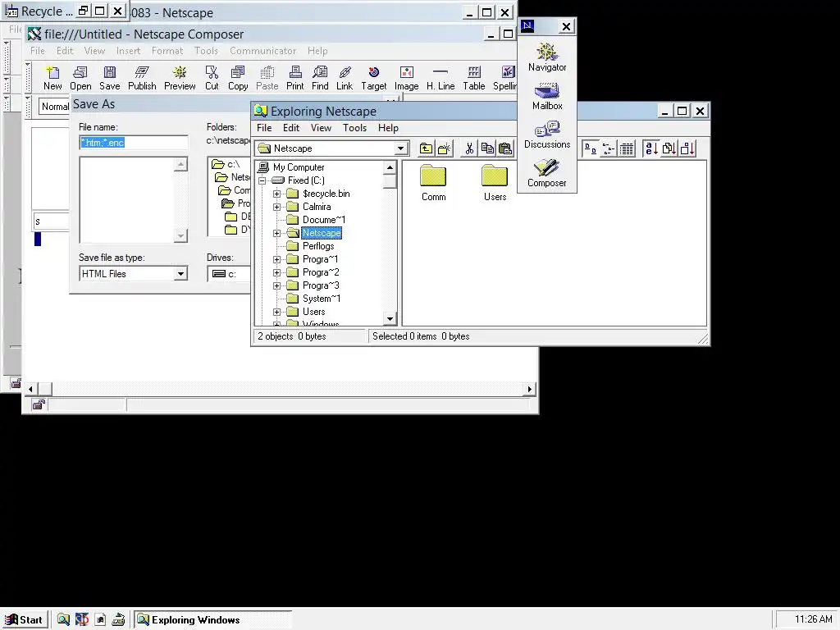The height and width of the screenshot is (630, 840).
Task: Click the Target icon in Composer toolbar
Action: pos(373,78)
